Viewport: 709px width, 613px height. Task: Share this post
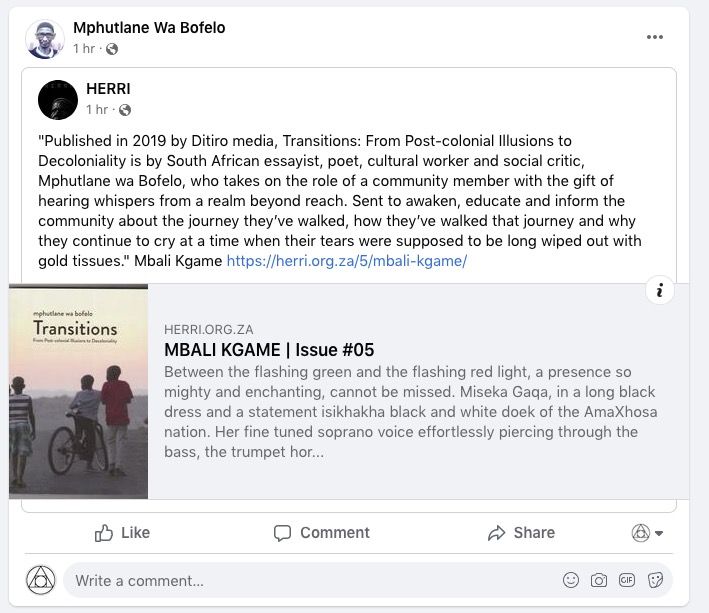coord(521,533)
